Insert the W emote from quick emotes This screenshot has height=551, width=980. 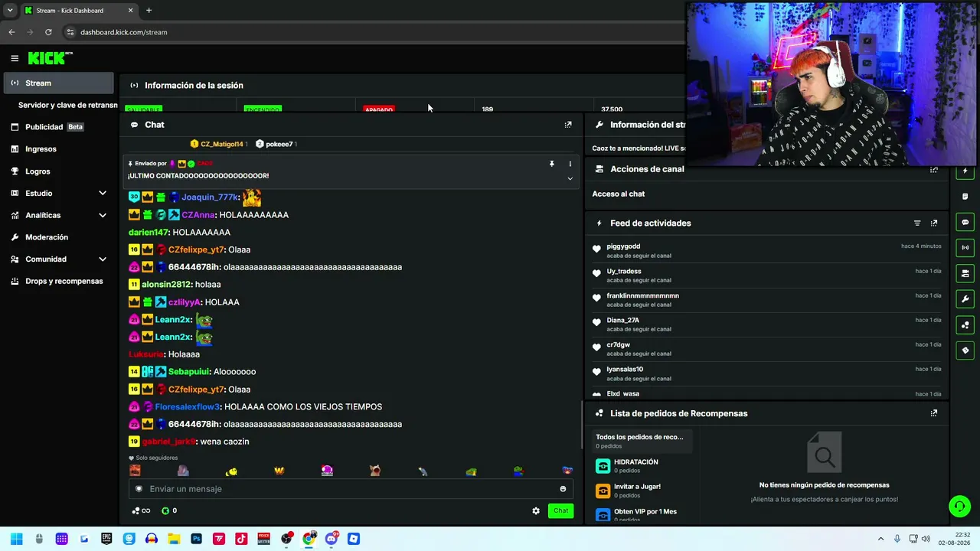click(x=279, y=471)
